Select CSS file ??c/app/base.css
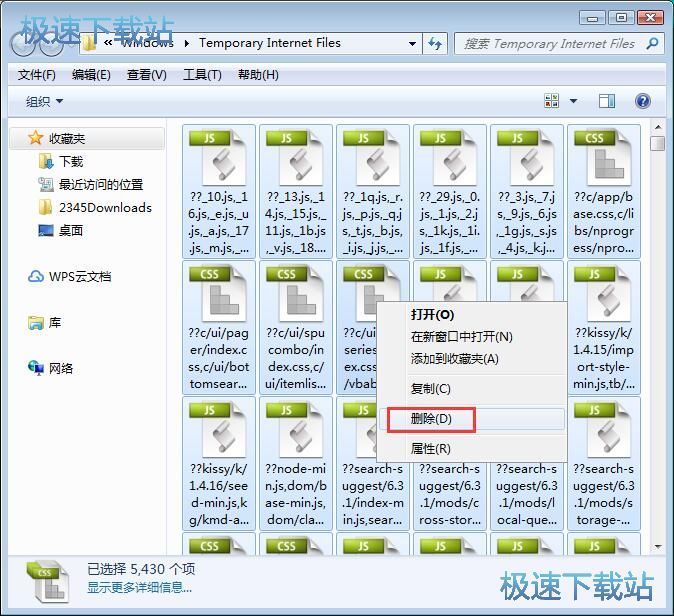Viewport: 674px width, 616px height. coord(604,192)
